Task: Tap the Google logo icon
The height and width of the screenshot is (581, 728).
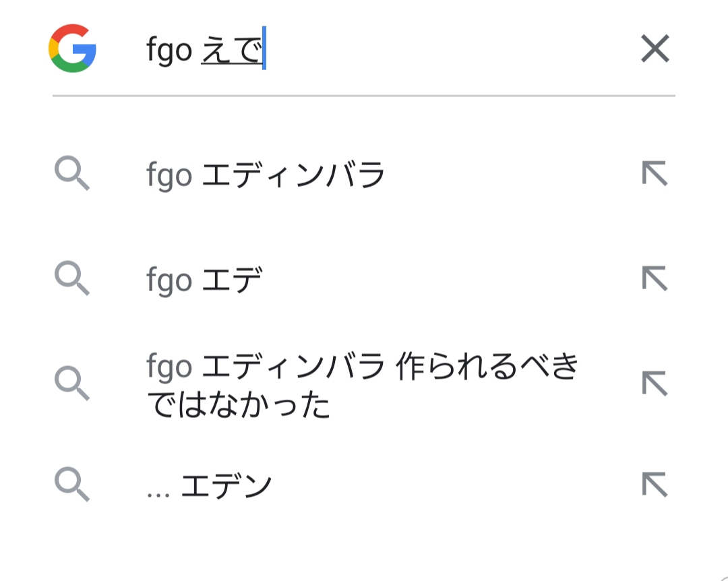Action: pyautogui.click(x=73, y=49)
